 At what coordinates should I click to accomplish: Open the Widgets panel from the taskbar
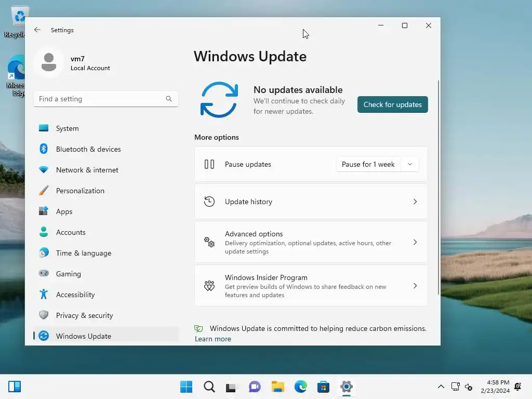pos(15,387)
